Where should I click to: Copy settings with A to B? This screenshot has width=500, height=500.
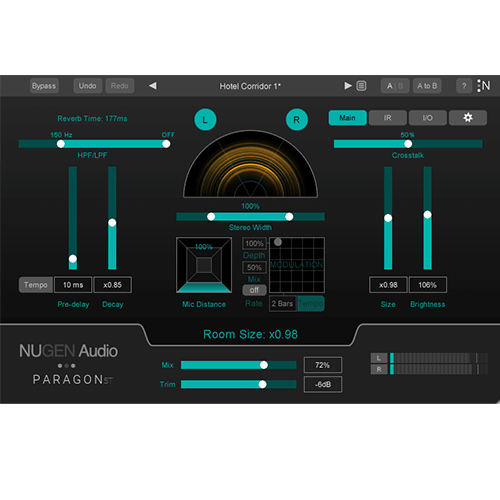(427, 86)
